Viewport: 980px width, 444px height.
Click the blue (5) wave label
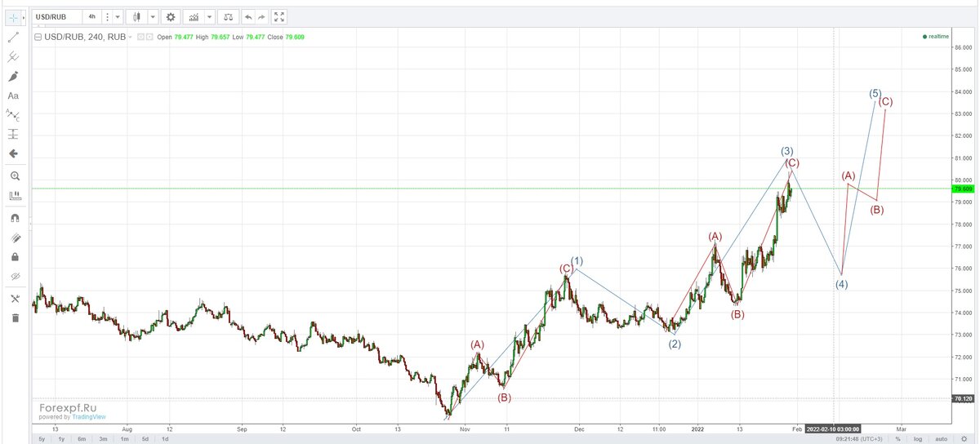click(875, 93)
